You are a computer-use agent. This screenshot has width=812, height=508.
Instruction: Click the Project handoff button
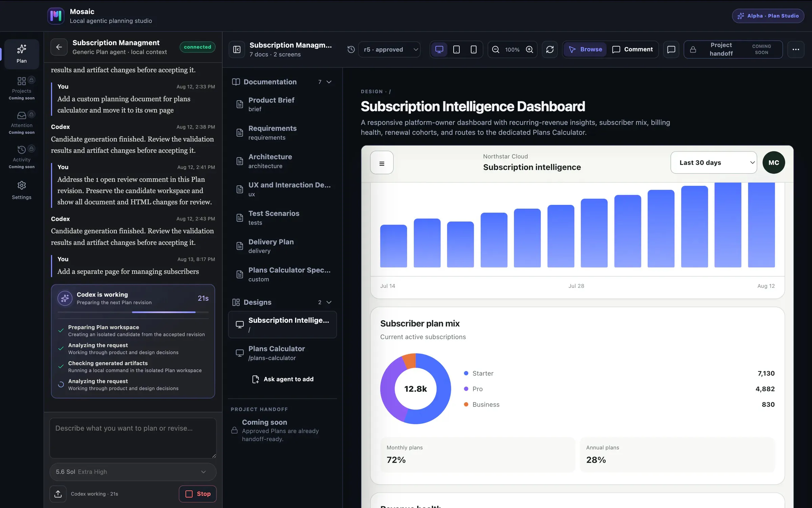(733, 49)
